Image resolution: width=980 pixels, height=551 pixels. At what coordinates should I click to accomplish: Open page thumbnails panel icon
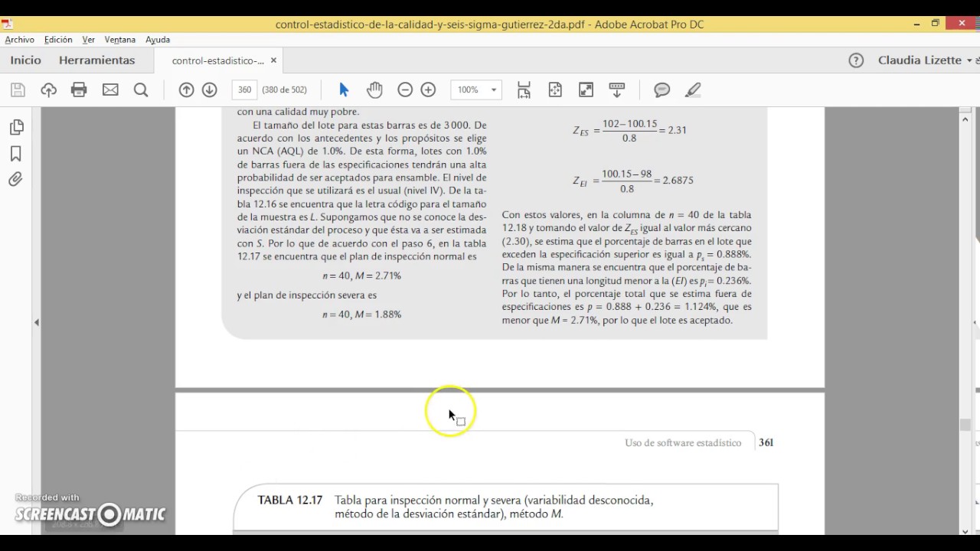pos(16,127)
